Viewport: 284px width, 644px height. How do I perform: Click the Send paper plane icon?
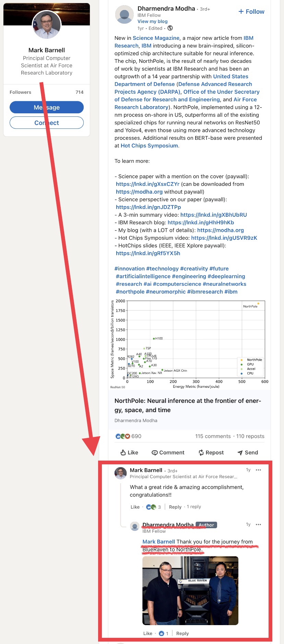(x=240, y=453)
